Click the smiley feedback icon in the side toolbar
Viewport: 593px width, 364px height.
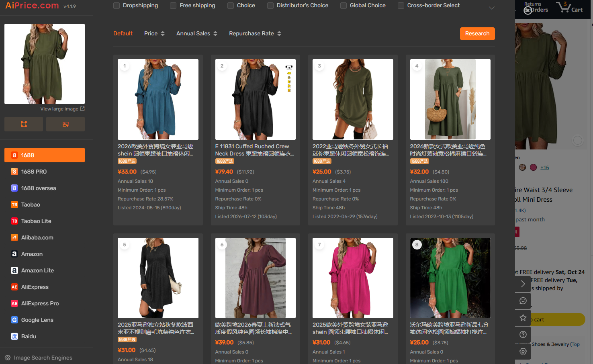[x=523, y=301]
